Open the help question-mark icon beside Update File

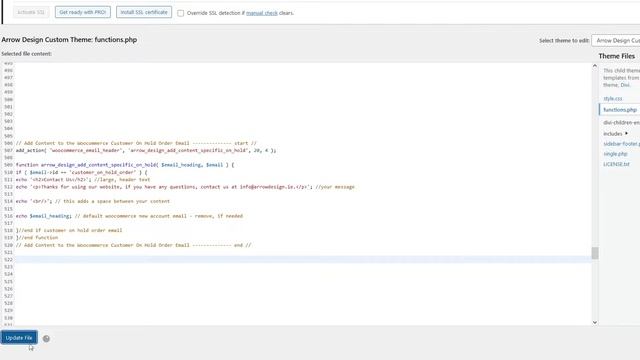(x=46, y=338)
